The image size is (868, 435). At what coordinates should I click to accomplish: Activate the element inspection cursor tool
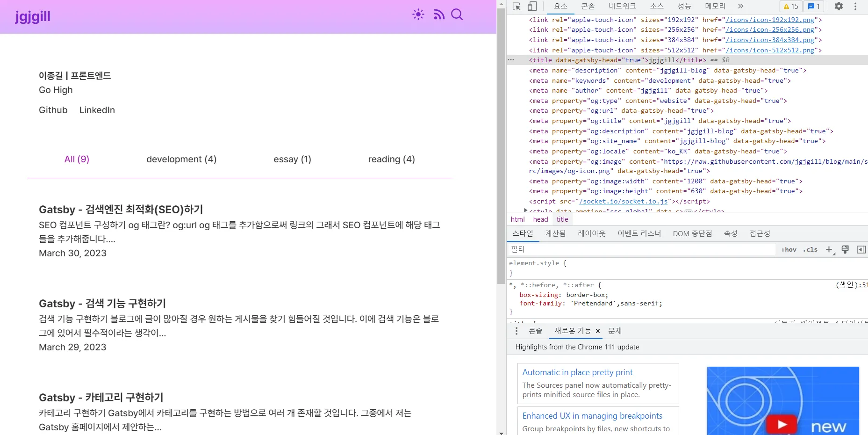(516, 7)
